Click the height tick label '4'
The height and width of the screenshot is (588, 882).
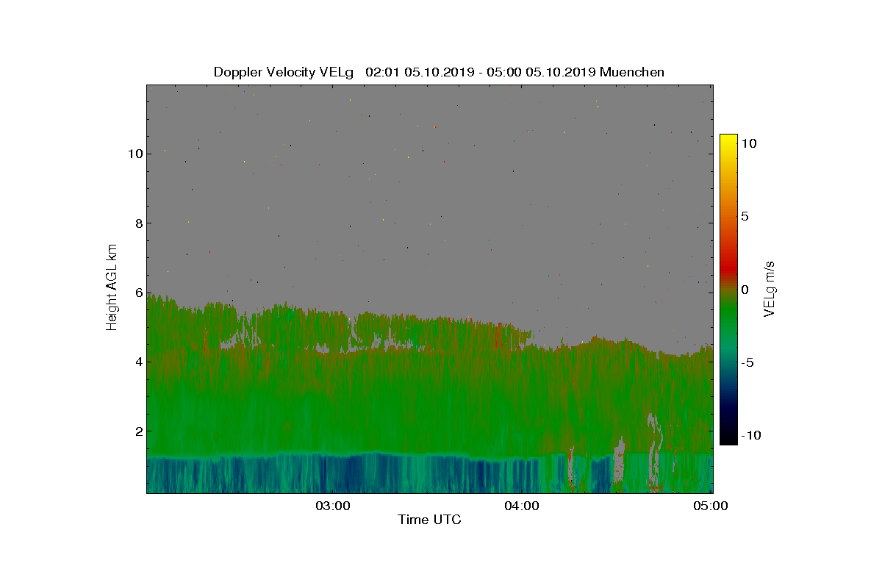(x=138, y=362)
